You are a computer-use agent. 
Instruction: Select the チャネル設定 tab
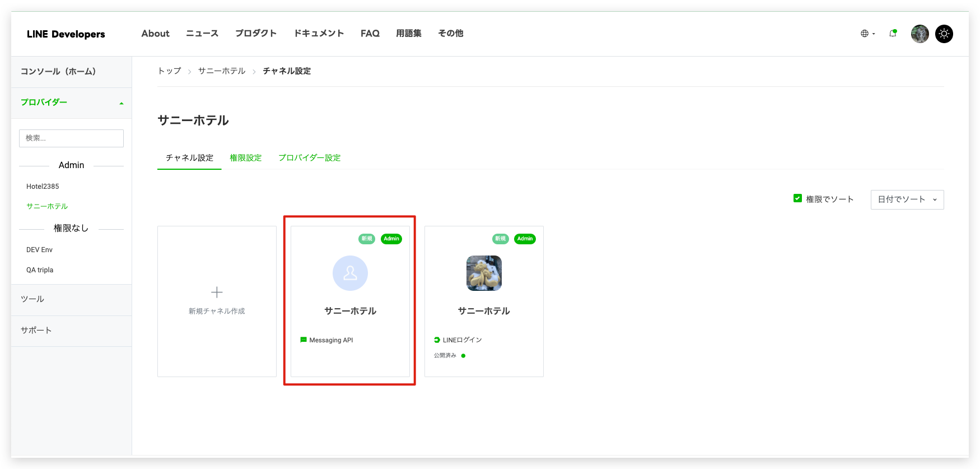coord(189,158)
